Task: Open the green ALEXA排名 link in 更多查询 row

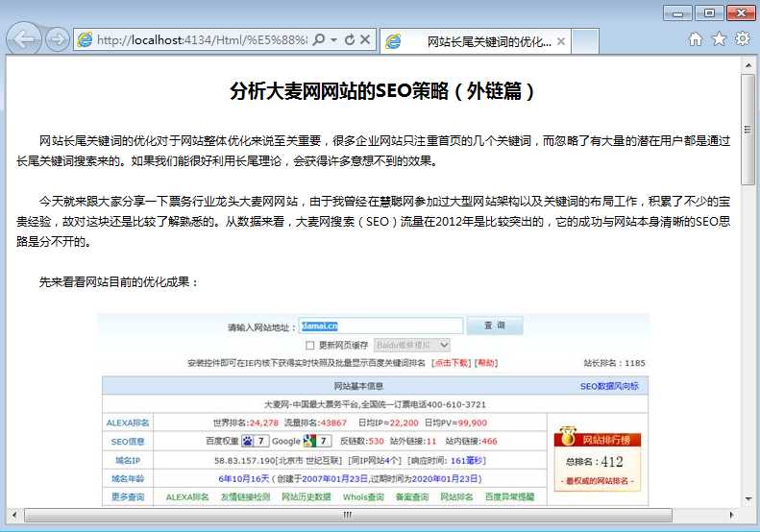Action: coord(187,497)
